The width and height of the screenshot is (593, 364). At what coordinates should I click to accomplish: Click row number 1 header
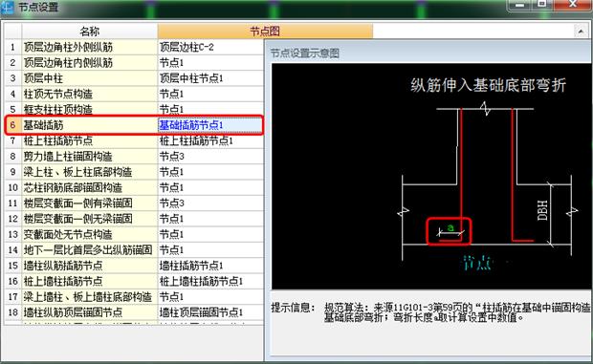[12, 47]
